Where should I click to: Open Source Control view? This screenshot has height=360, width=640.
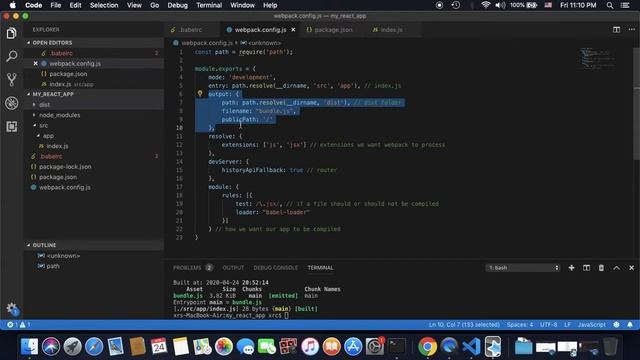click(x=11, y=79)
